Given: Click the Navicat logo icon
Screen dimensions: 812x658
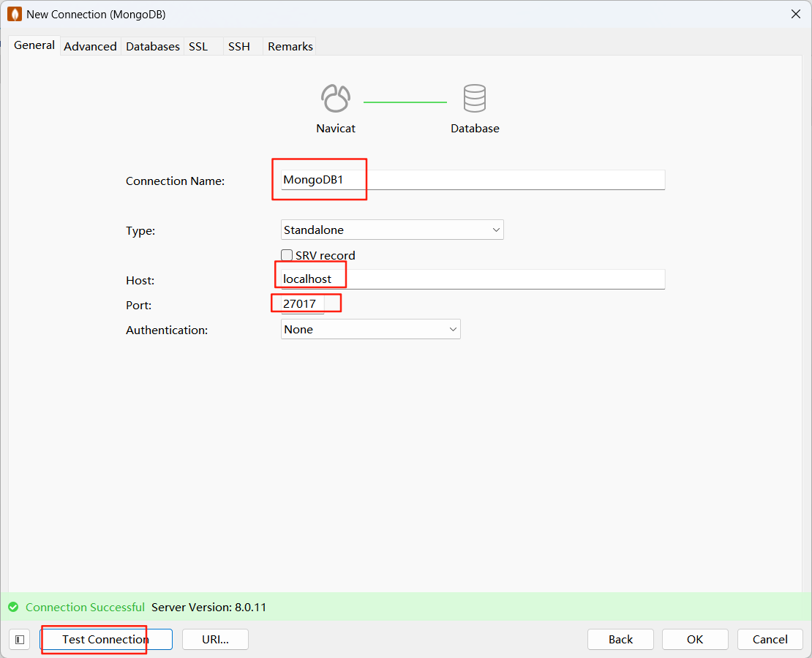Looking at the screenshot, I should pyautogui.click(x=336, y=98).
